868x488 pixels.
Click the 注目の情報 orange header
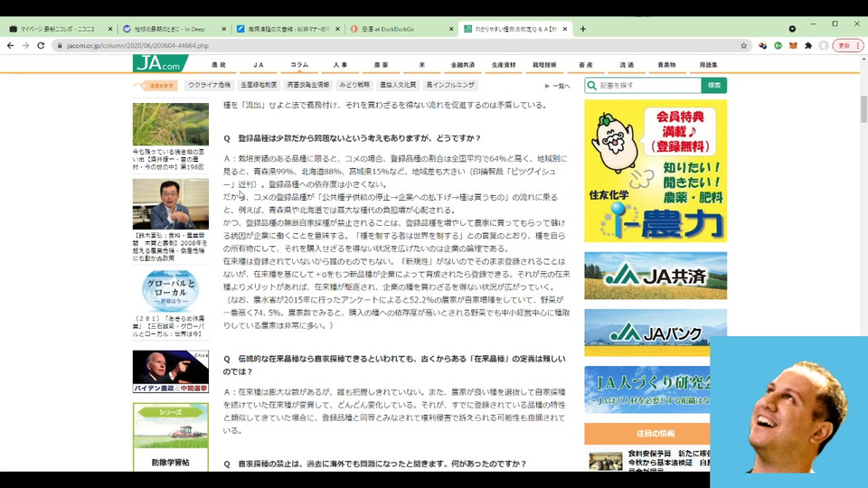[x=647, y=434]
